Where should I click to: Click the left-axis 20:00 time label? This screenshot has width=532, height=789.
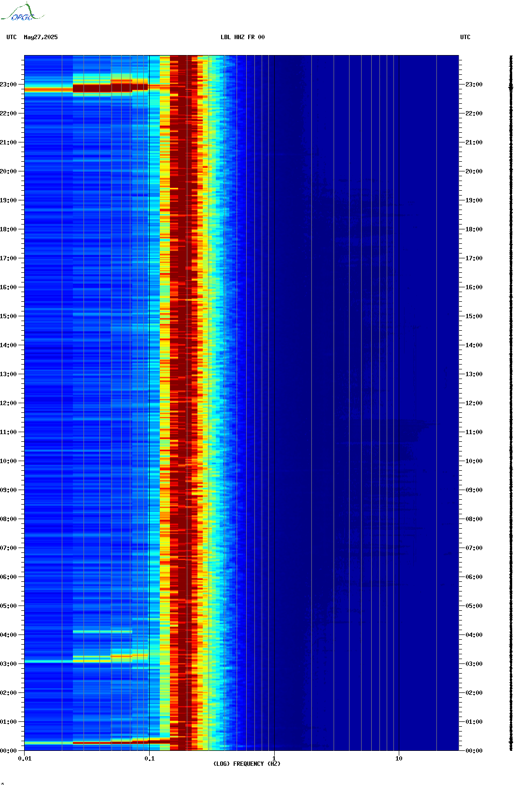[x=8, y=171]
